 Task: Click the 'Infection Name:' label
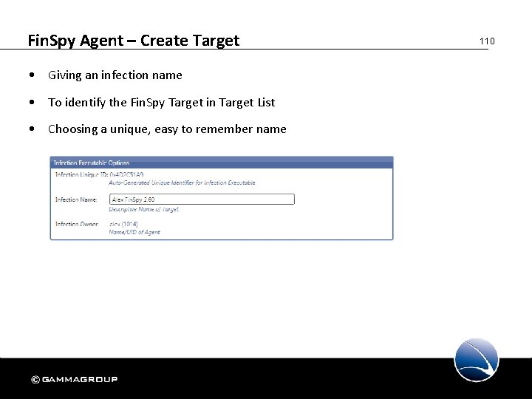click(76, 199)
